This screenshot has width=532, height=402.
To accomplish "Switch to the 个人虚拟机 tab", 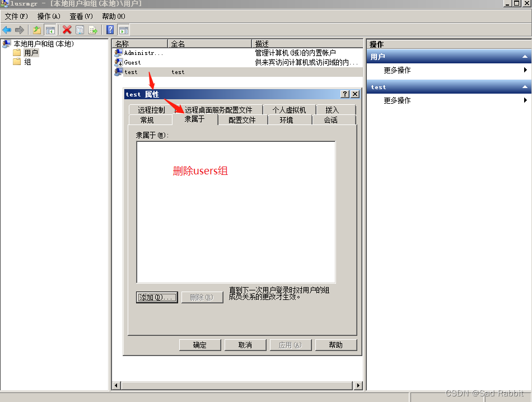I will [289, 110].
